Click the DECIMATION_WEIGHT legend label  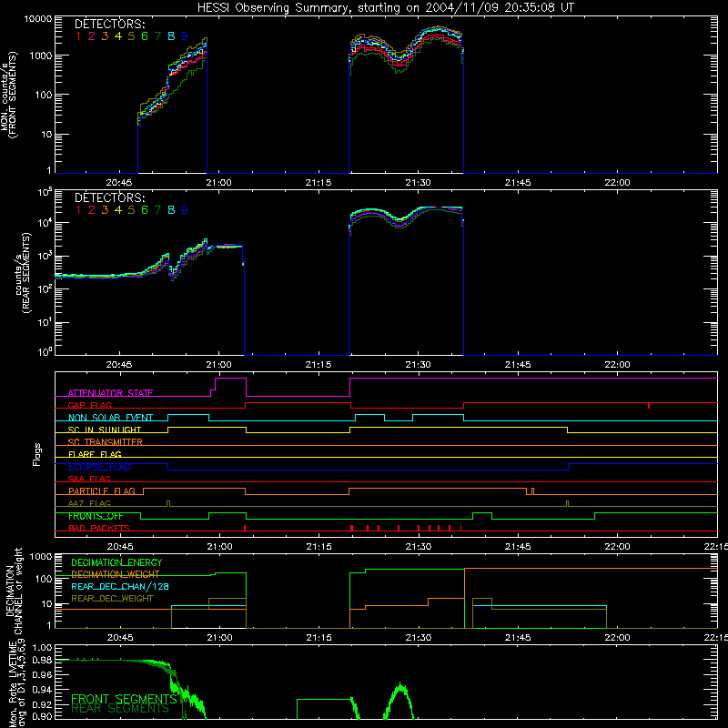(116, 574)
